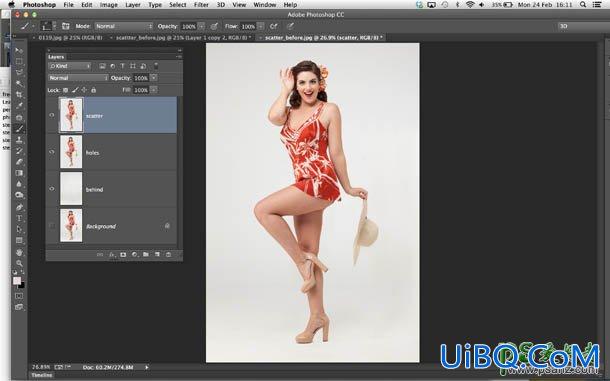Select the History Brush tool
This screenshot has width=610, height=381.
point(19,151)
